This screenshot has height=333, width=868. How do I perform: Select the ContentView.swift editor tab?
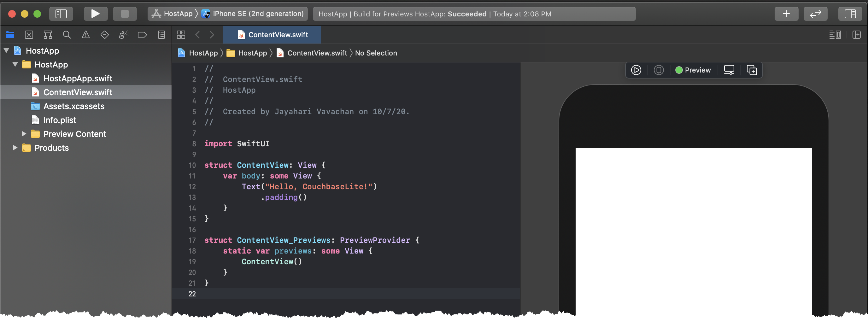point(273,35)
